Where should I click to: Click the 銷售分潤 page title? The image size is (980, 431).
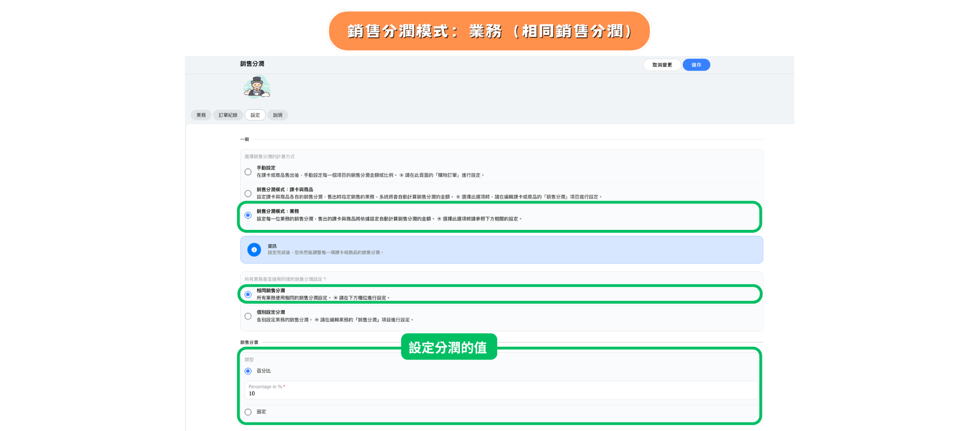tap(252, 64)
